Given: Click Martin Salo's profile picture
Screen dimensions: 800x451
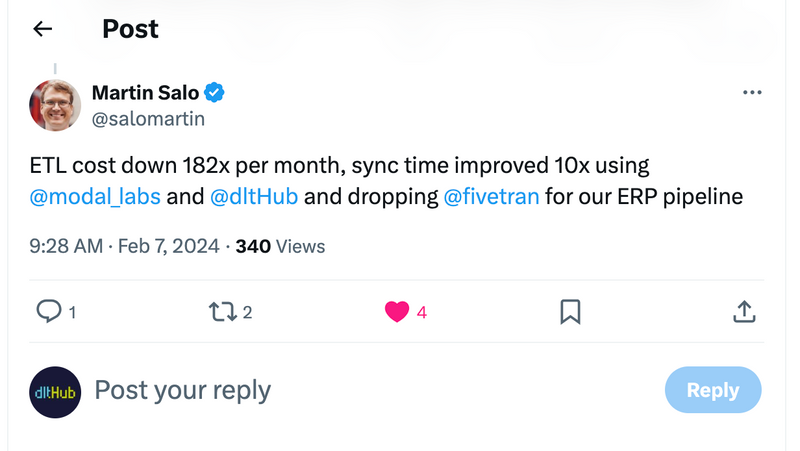Looking at the screenshot, I should coord(55,105).
